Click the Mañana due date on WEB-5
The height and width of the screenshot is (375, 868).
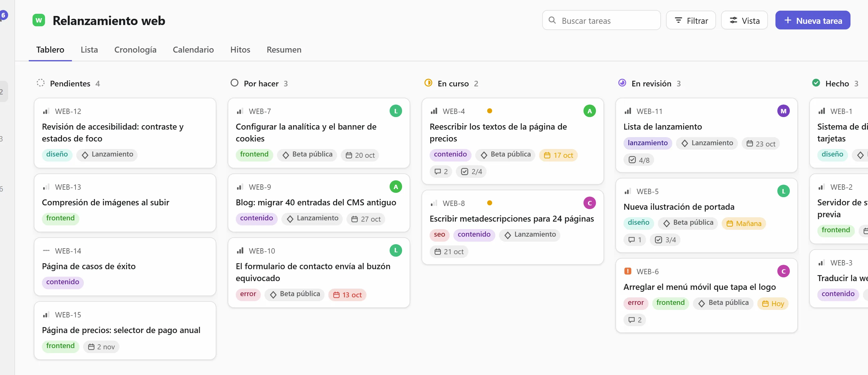(x=744, y=223)
